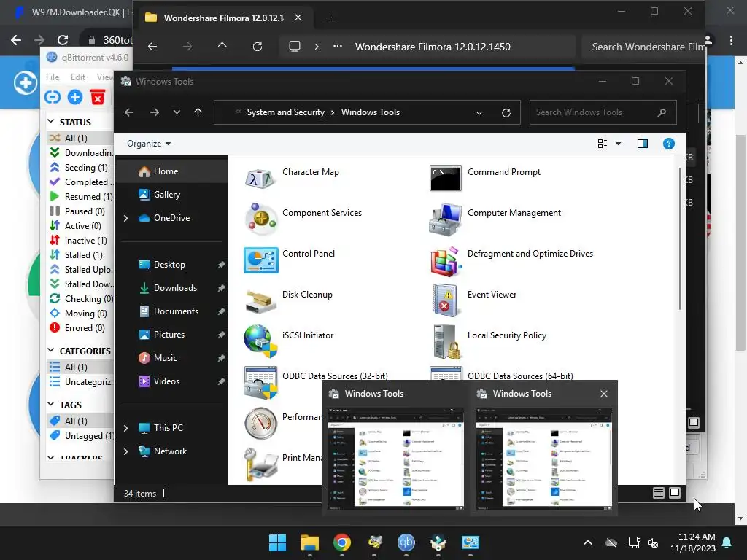Collapse the STATUS section in qBittorrent
Screen dimensions: 747x560
(x=51, y=122)
